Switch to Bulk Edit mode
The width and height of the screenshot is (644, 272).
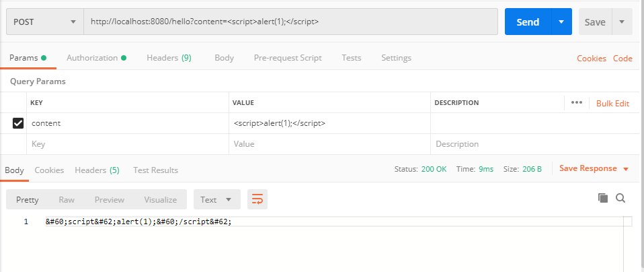pos(613,103)
